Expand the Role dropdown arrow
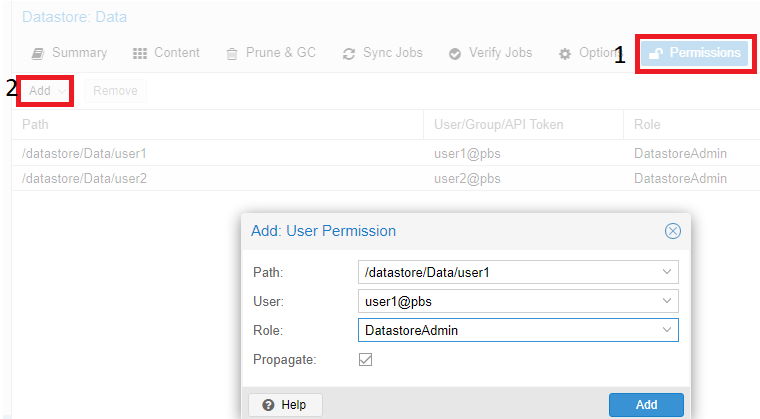The image size is (760, 419). [x=667, y=330]
